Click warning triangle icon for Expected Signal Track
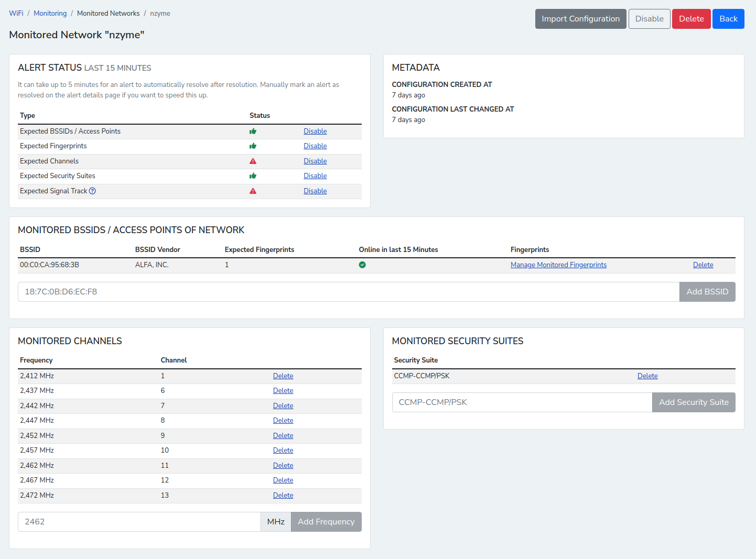Image resolution: width=756 pixels, height=559 pixels. tap(253, 191)
